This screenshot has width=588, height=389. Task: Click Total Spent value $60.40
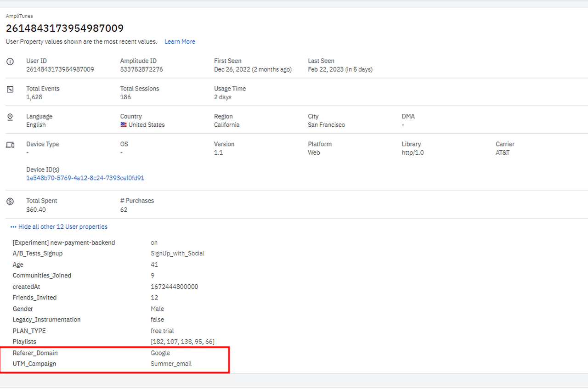click(x=36, y=210)
